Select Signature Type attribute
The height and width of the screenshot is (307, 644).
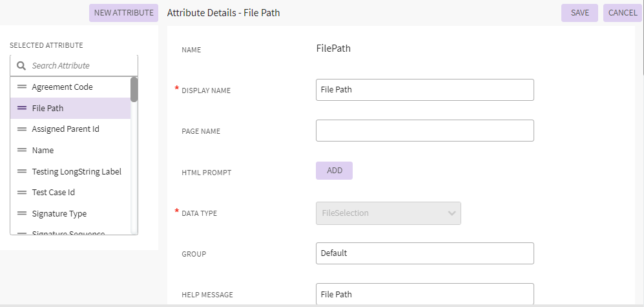click(x=59, y=213)
